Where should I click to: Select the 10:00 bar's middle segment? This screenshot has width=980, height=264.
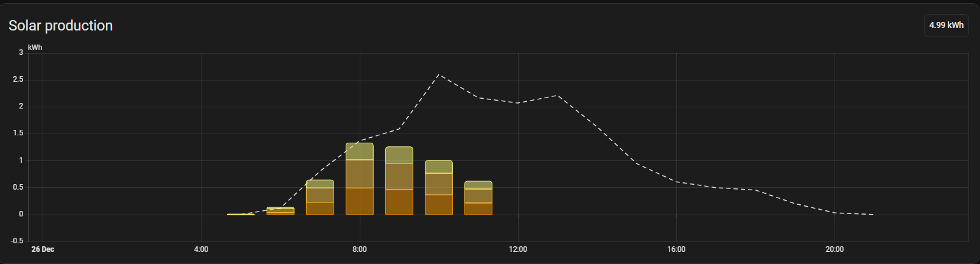[x=438, y=184]
